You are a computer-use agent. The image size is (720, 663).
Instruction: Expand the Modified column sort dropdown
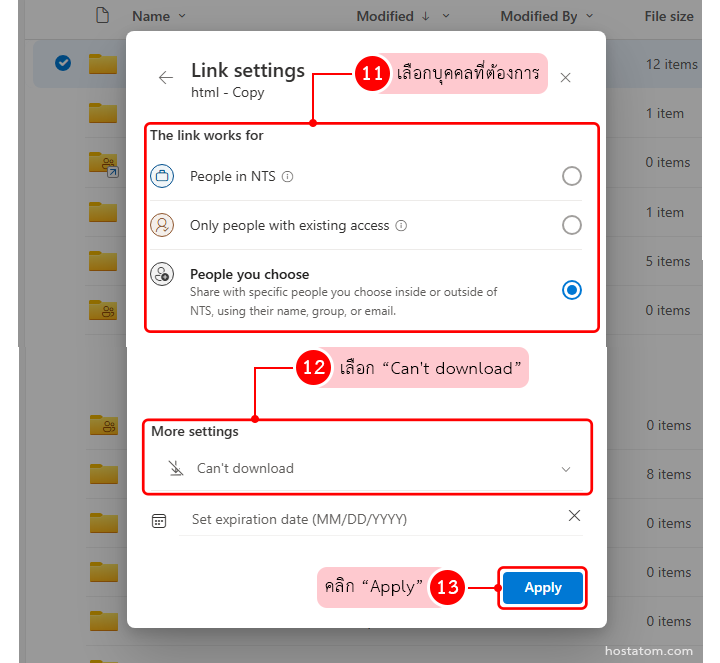[x=446, y=16]
